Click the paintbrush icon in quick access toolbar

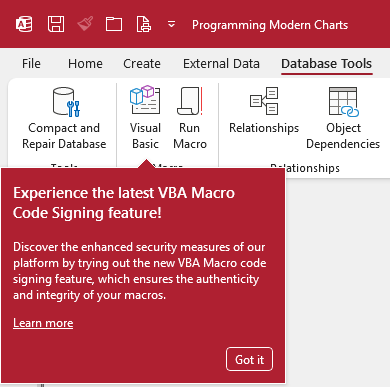click(85, 24)
